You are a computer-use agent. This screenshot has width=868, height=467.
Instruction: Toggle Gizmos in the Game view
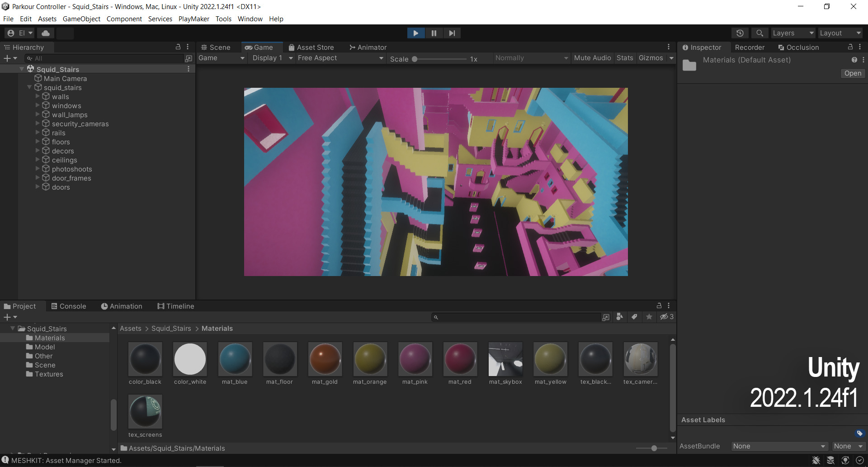point(651,58)
